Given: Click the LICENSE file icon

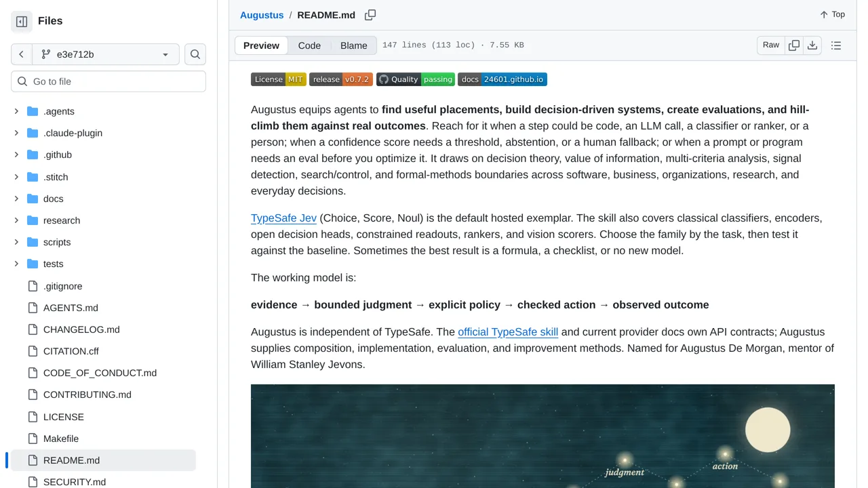Looking at the screenshot, I should pos(33,417).
